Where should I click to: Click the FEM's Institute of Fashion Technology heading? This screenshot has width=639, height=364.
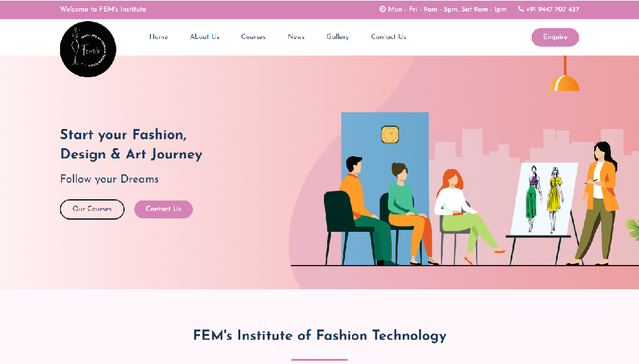319,335
